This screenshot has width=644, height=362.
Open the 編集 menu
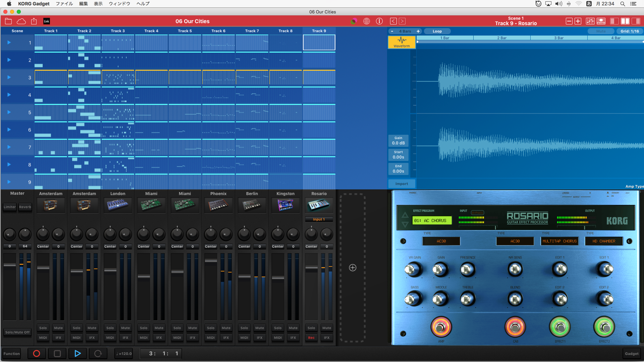pos(83,4)
